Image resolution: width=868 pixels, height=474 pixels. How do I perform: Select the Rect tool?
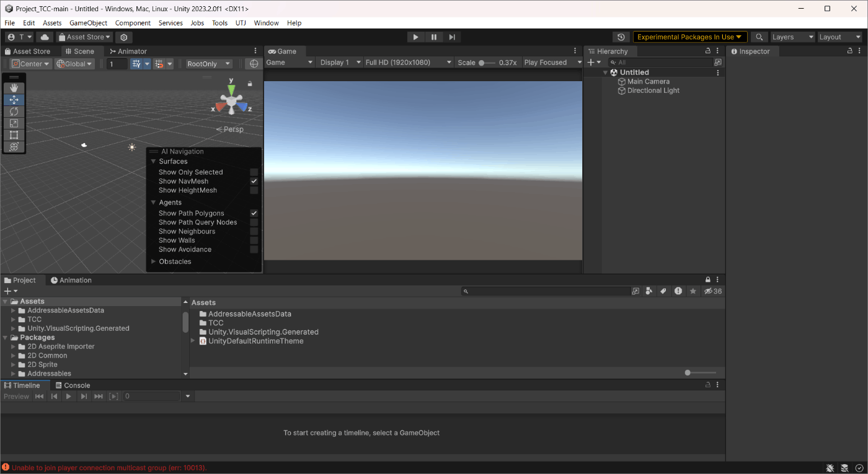click(x=14, y=135)
